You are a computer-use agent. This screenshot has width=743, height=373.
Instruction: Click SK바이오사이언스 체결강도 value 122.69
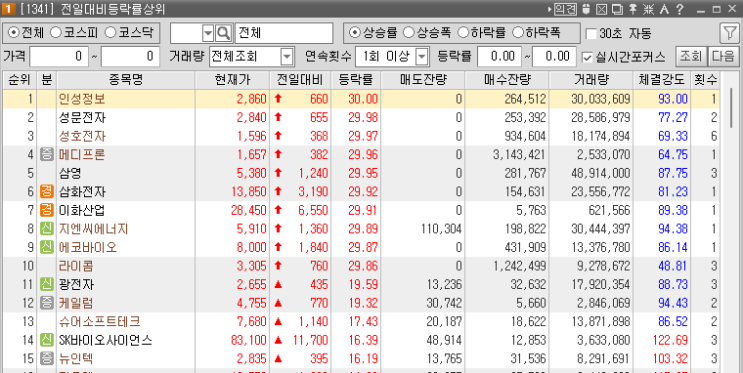[670, 340]
